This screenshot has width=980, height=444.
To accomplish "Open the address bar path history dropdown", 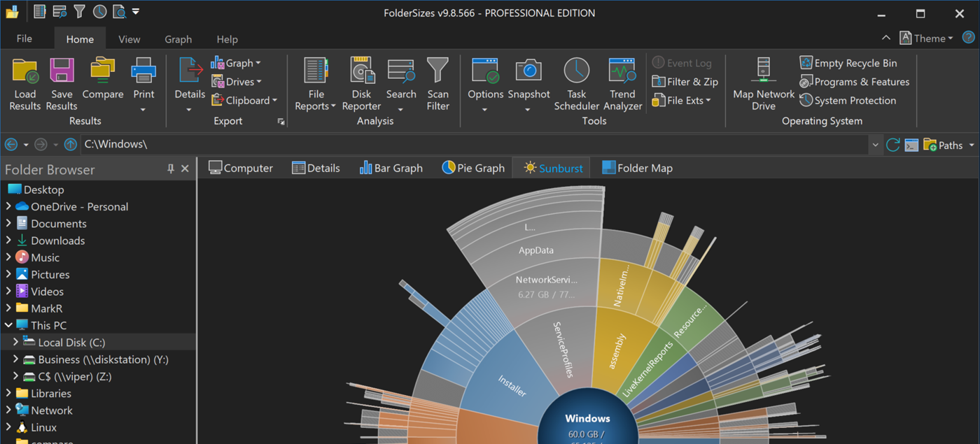I will (875, 145).
